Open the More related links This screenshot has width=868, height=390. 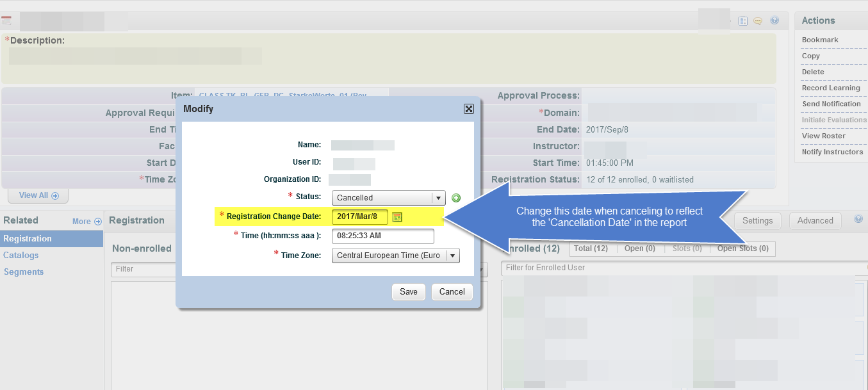coord(86,222)
